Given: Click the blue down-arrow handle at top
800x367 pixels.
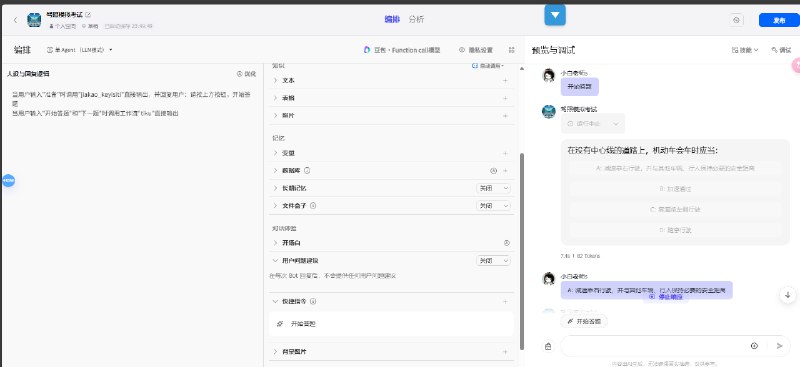Looking at the screenshot, I should [x=555, y=15].
